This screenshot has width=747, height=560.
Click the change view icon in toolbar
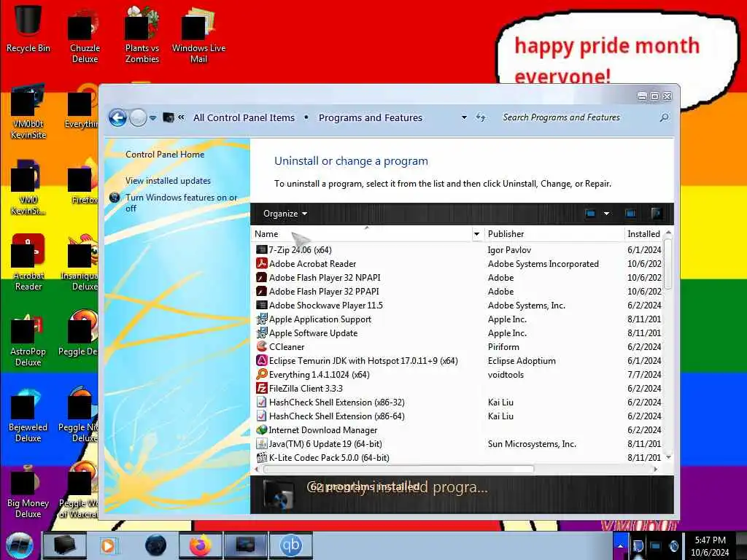point(590,214)
